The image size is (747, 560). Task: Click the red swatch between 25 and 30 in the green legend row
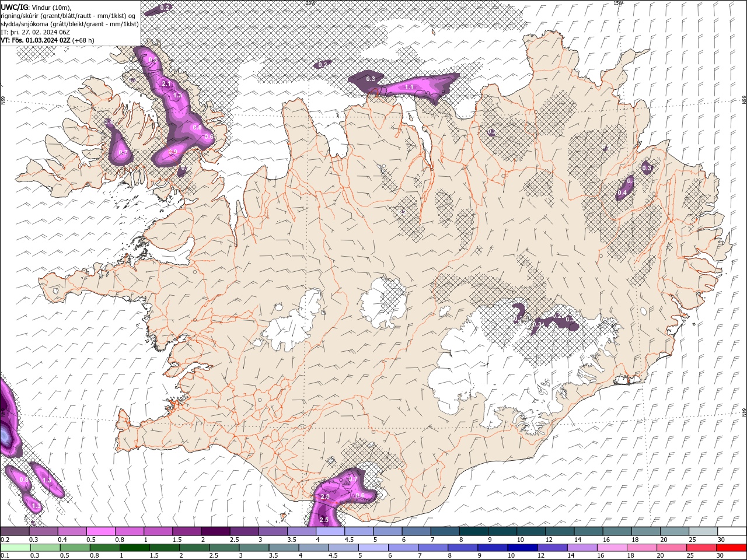[700, 548]
